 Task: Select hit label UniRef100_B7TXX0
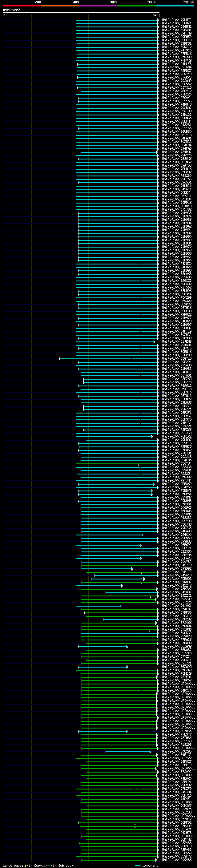177,603
